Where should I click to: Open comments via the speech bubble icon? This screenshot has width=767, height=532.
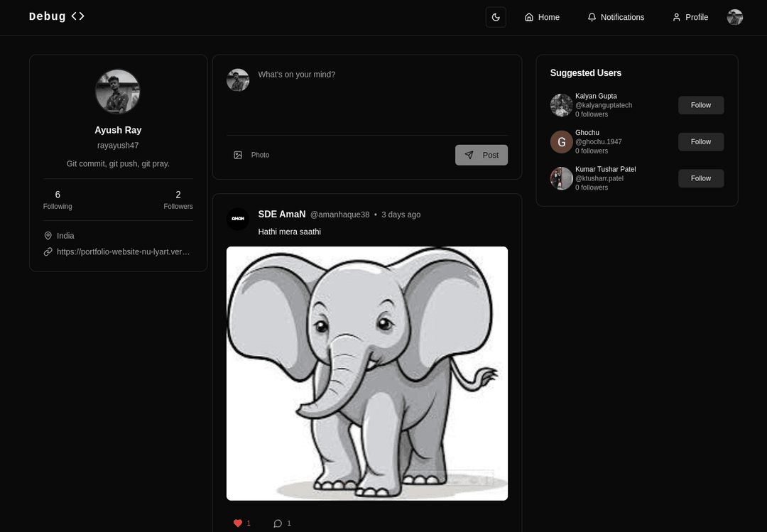click(x=278, y=523)
